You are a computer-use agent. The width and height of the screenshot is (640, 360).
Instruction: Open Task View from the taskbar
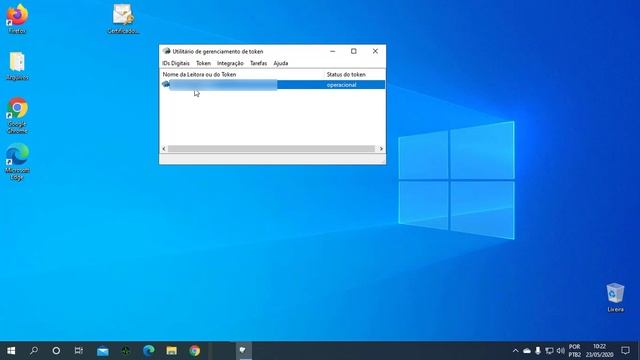pyautogui.click(x=79, y=351)
